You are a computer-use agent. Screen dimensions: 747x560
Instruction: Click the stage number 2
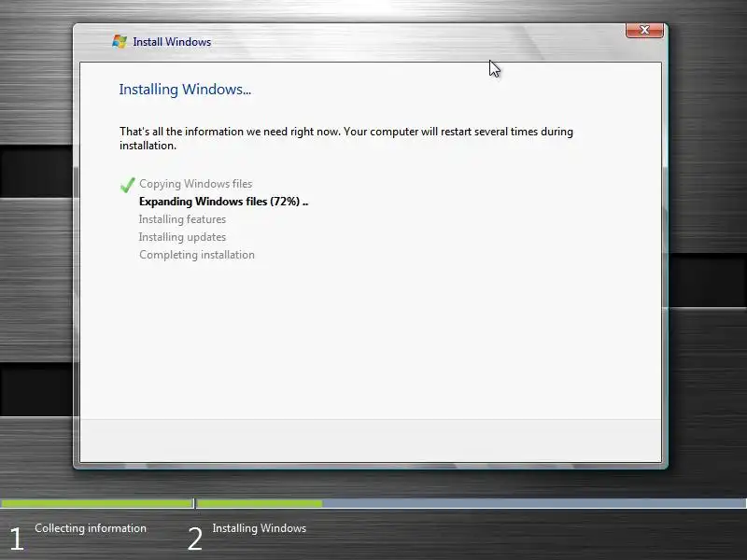pyautogui.click(x=195, y=539)
